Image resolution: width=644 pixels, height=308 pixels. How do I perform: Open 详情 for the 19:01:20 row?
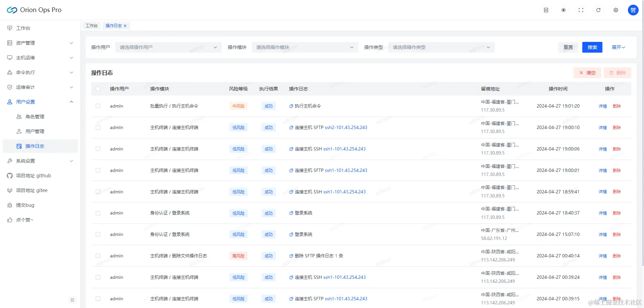(603, 106)
